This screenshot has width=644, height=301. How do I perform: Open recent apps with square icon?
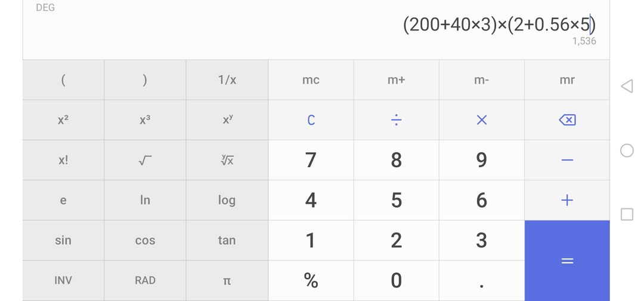pos(627,214)
